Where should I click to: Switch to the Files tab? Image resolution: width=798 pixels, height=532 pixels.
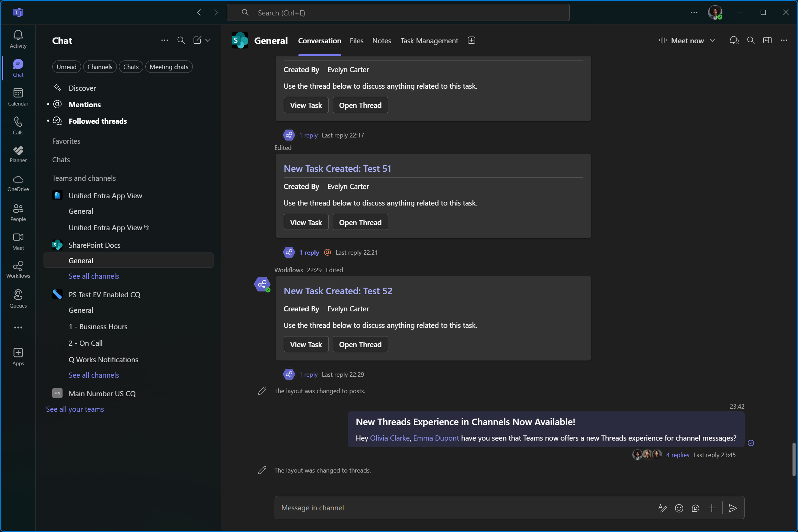pos(356,41)
